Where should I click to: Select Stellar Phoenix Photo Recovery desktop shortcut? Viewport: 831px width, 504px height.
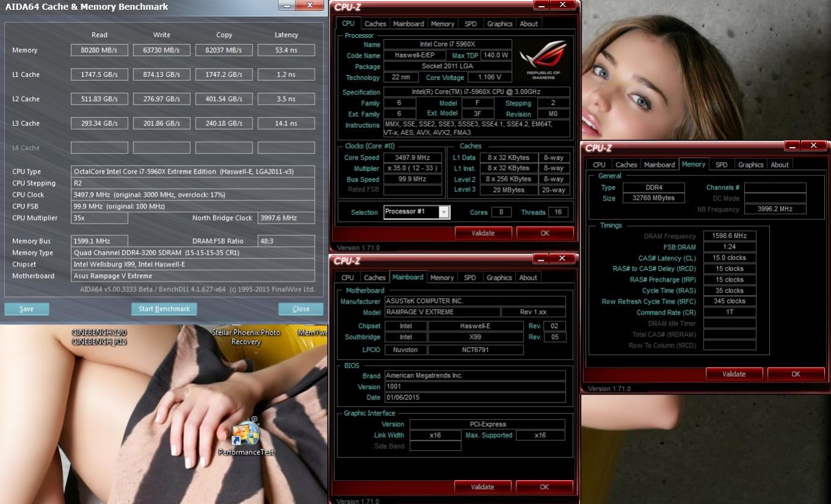click(x=246, y=337)
